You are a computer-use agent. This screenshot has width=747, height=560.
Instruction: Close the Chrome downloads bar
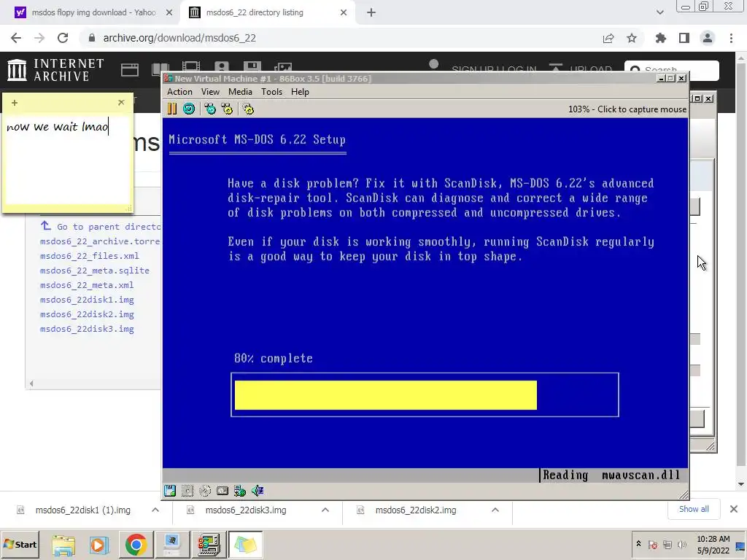click(x=734, y=509)
